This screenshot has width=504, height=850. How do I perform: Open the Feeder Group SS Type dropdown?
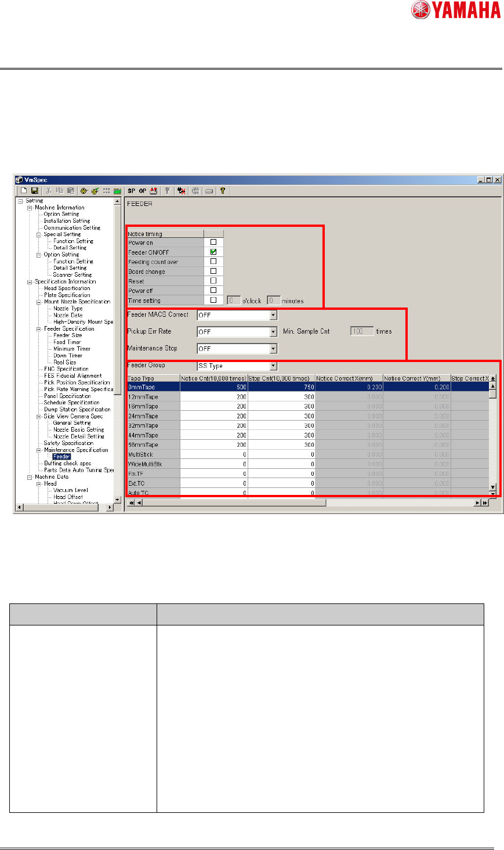pyautogui.click(x=274, y=366)
